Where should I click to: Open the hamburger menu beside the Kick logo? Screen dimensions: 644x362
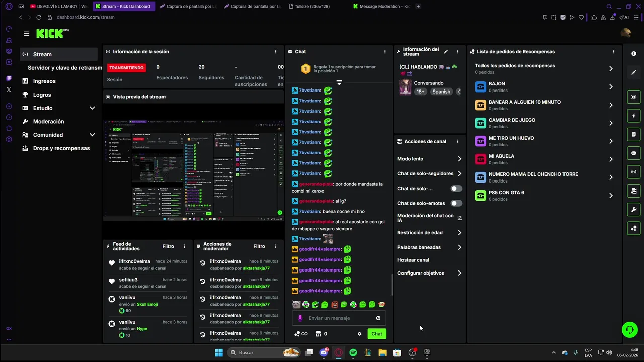(26, 34)
